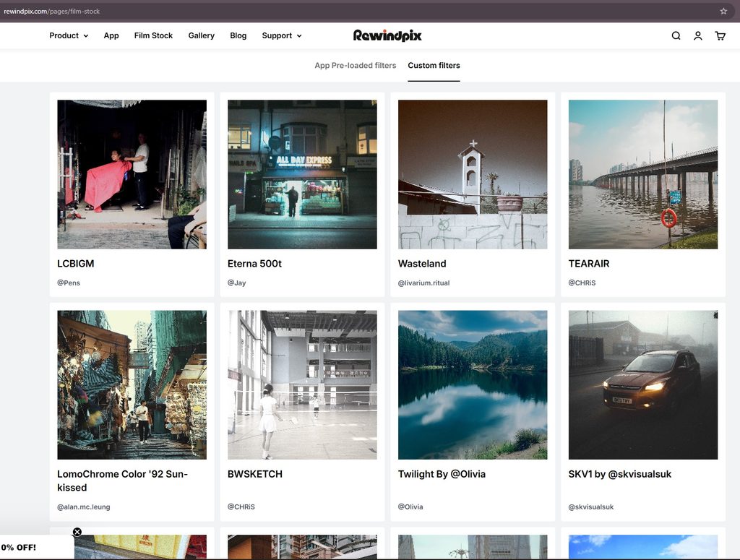Click the BWSKETCH filter title
Viewport: 740px width, 560px height.
[x=255, y=474]
